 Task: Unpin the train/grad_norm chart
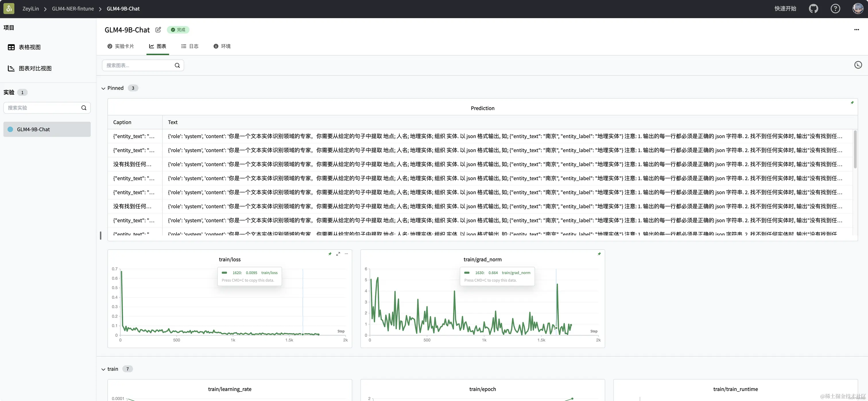click(x=599, y=254)
